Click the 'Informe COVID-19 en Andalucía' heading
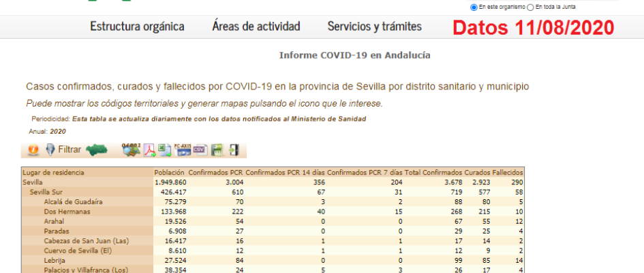 (355, 55)
